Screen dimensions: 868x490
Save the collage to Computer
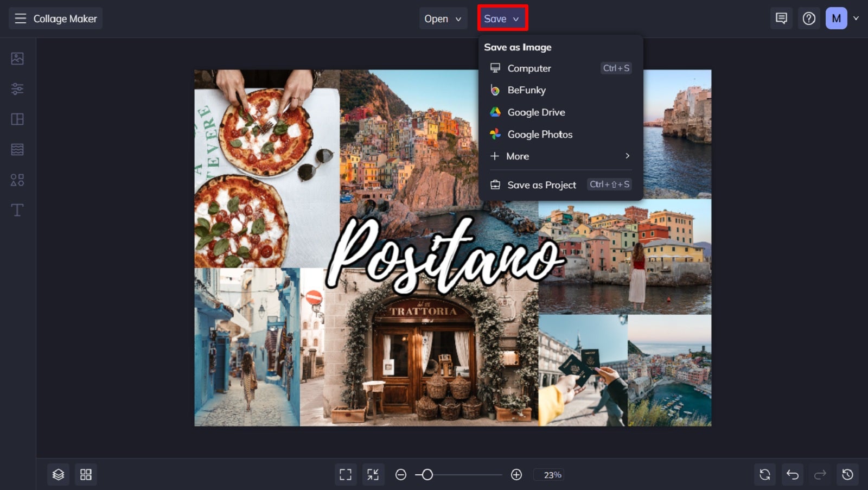coord(529,68)
